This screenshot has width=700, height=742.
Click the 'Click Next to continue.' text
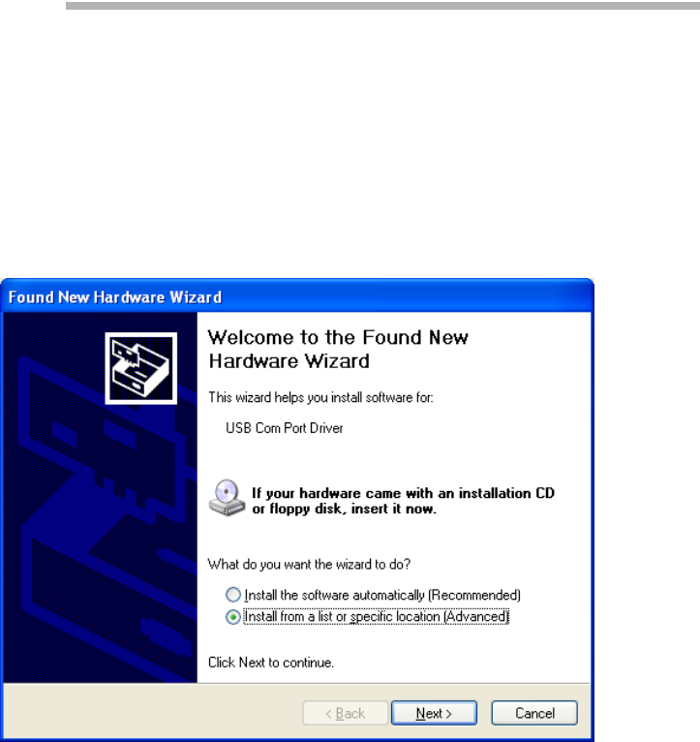271,663
